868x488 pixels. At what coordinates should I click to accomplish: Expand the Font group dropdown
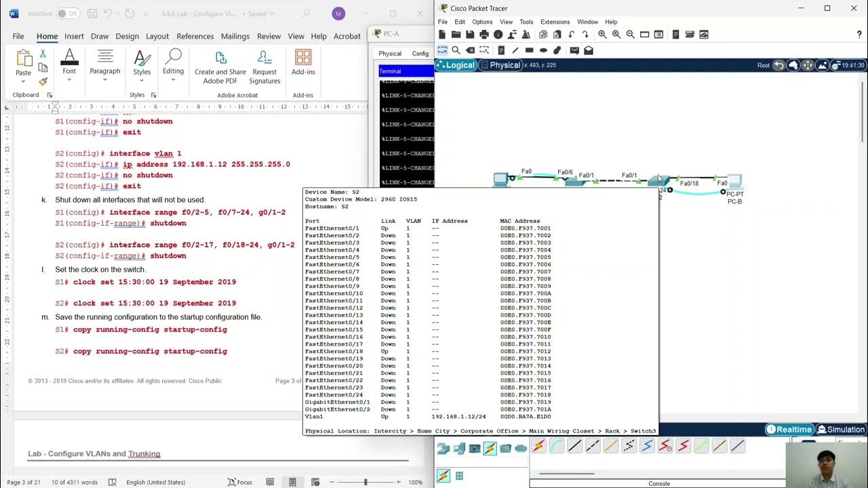click(x=69, y=80)
